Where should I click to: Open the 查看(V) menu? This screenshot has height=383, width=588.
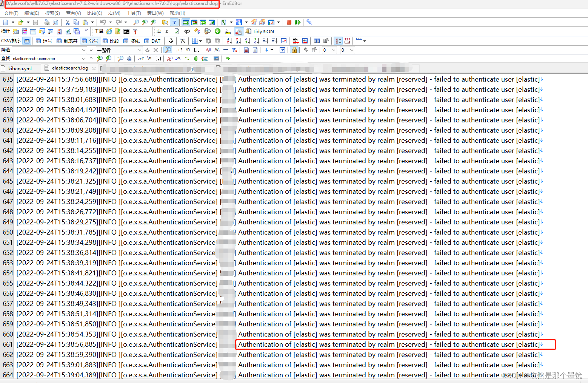coord(74,13)
